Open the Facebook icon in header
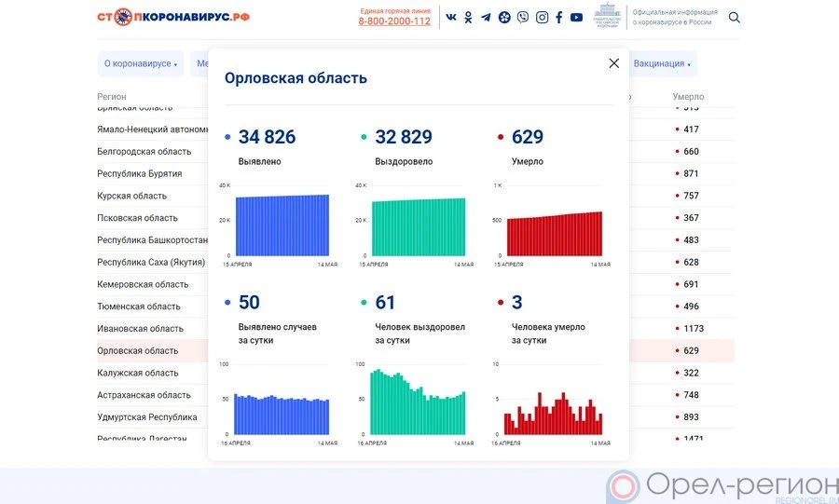The height and width of the screenshot is (504, 839). click(558, 18)
